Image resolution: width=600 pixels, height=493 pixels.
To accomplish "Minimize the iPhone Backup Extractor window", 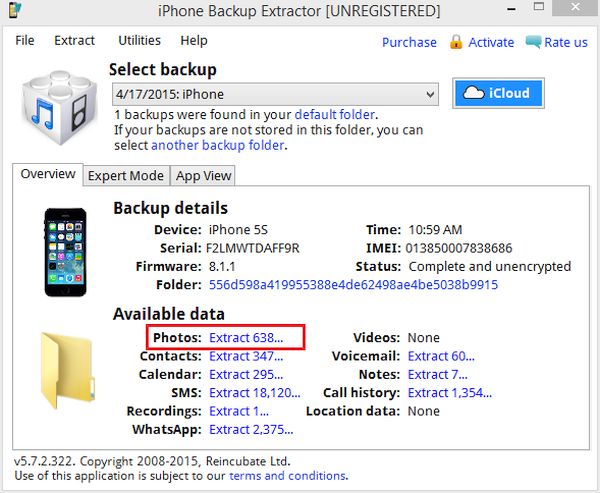I will (x=511, y=8).
